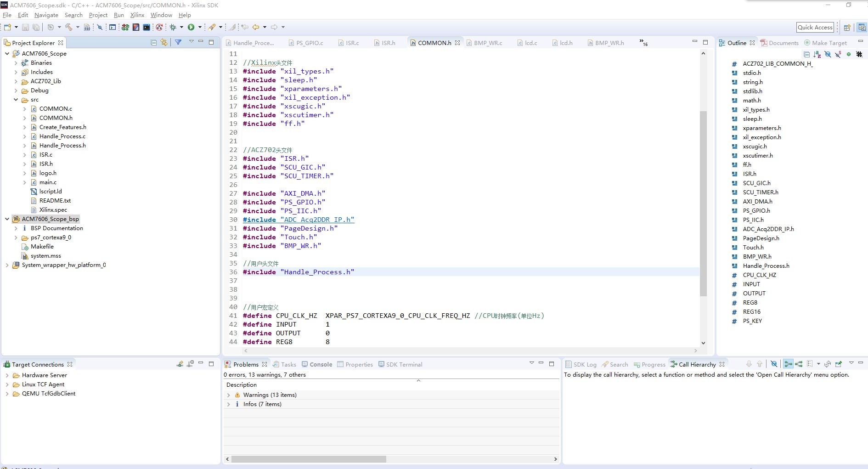Viewport: 868px width, 469px height.
Task: Open the Program FPGA icon in toolbar
Action: point(125,27)
